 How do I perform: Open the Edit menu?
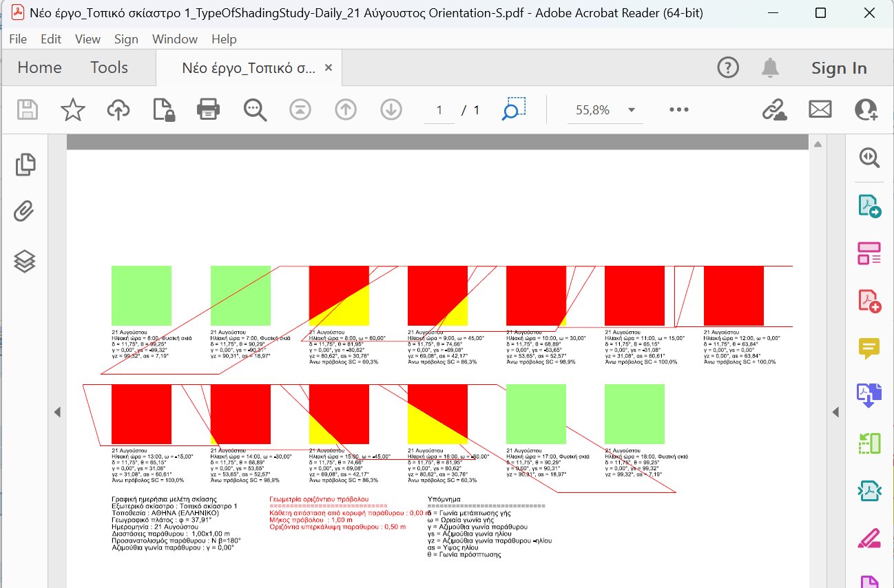tap(50, 39)
